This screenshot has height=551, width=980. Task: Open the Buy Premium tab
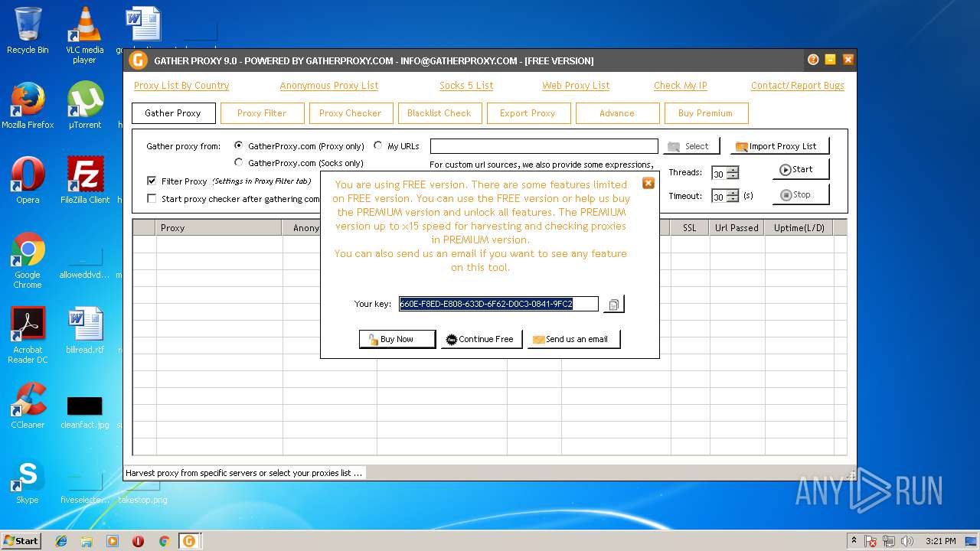click(706, 113)
